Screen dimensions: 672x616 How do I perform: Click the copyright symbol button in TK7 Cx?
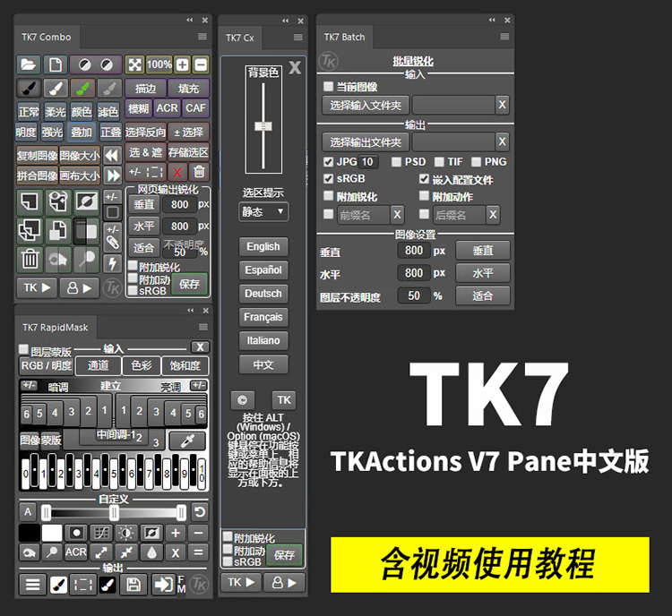242,400
